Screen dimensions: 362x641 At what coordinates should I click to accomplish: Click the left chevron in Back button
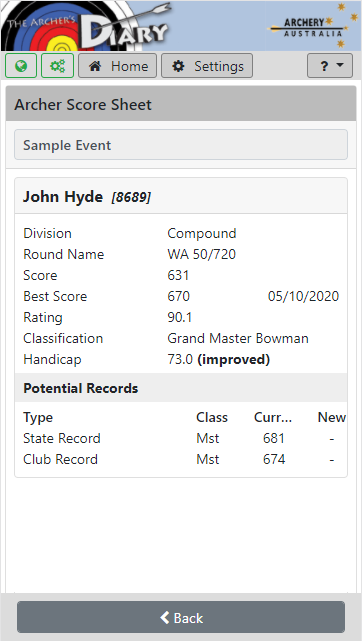(x=165, y=617)
